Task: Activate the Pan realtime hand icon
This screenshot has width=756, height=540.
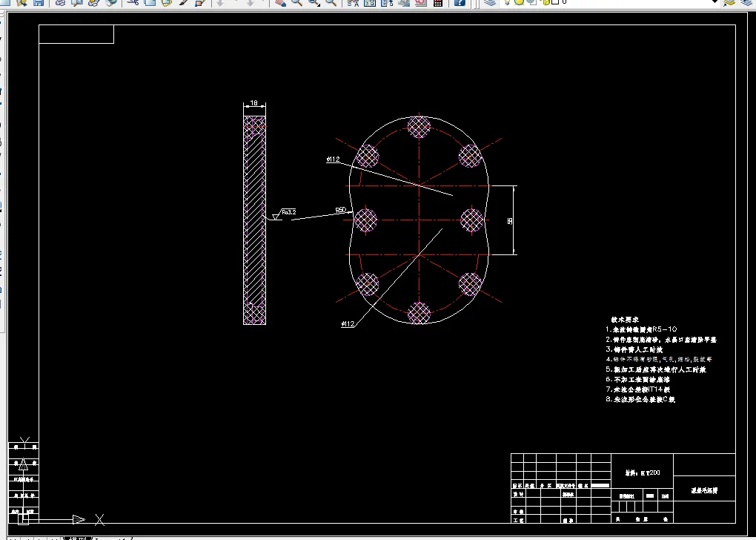Action: coord(281,3)
